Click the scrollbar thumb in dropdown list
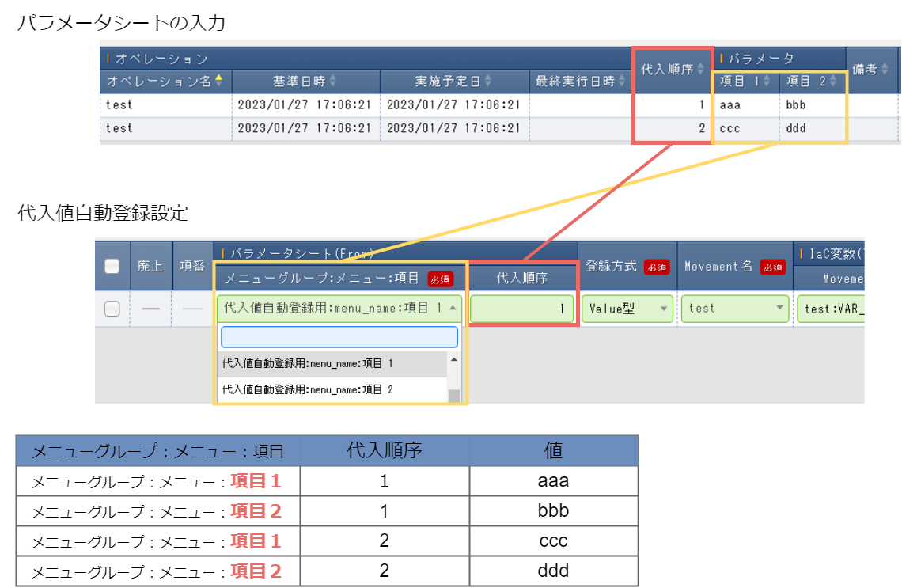 (x=453, y=396)
